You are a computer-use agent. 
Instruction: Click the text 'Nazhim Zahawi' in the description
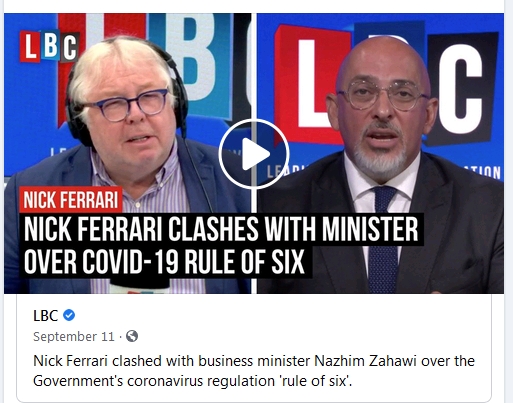coord(364,361)
